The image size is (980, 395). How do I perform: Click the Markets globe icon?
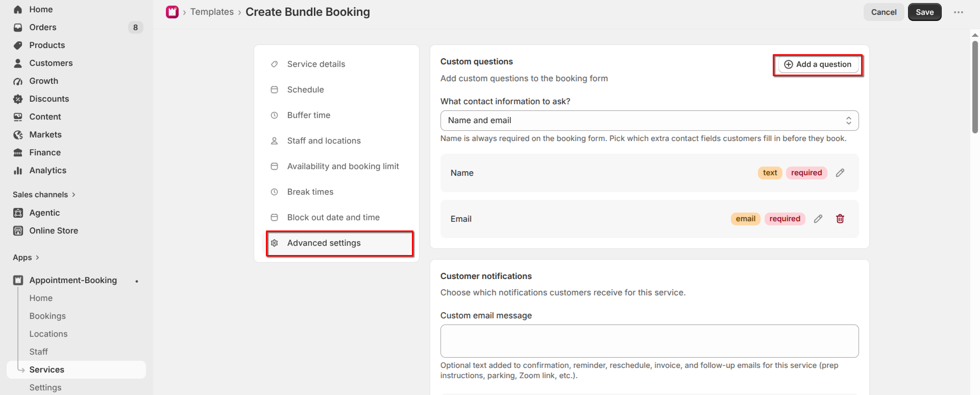(18, 135)
